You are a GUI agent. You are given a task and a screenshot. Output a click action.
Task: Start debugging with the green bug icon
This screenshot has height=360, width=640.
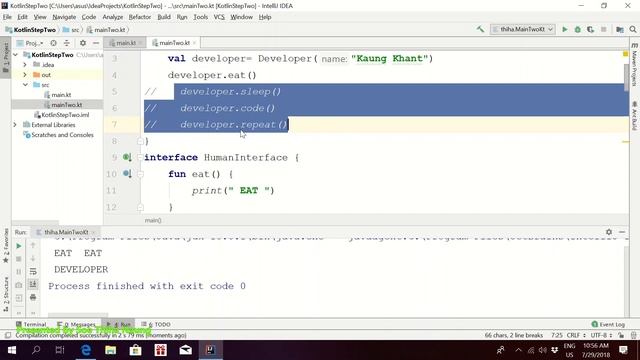tap(578, 29)
